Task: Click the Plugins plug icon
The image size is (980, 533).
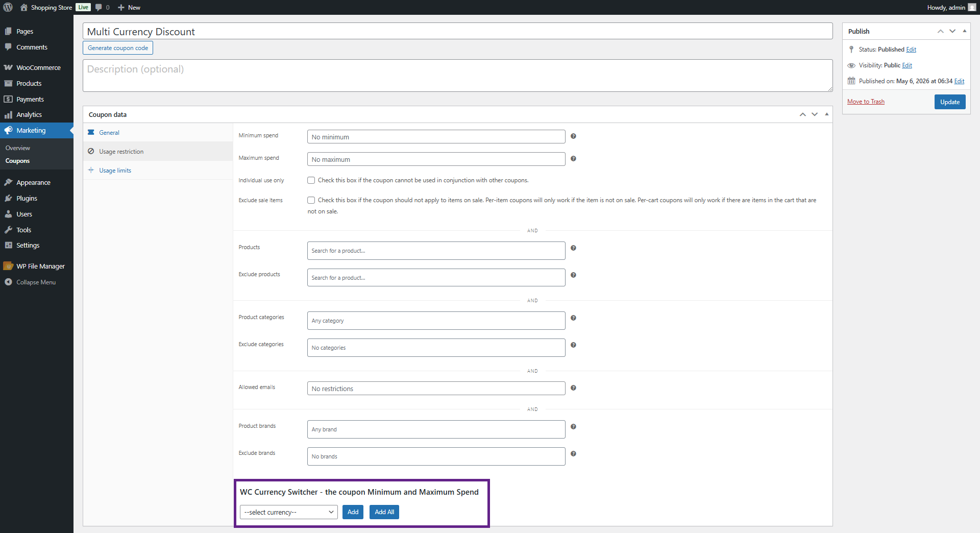Action: [8, 198]
